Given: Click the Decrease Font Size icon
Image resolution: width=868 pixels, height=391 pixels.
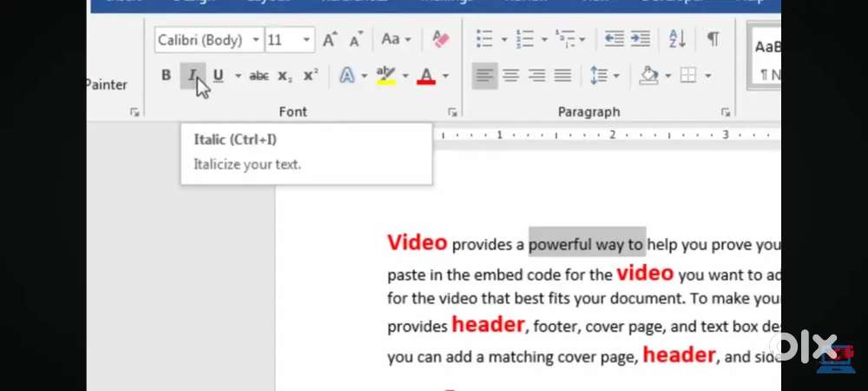Looking at the screenshot, I should pyautogui.click(x=356, y=39).
